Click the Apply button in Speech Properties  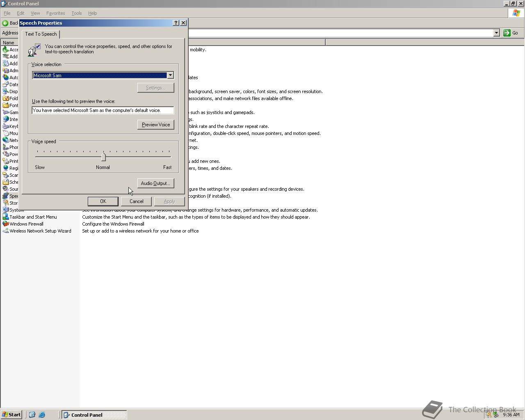(x=169, y=201)
